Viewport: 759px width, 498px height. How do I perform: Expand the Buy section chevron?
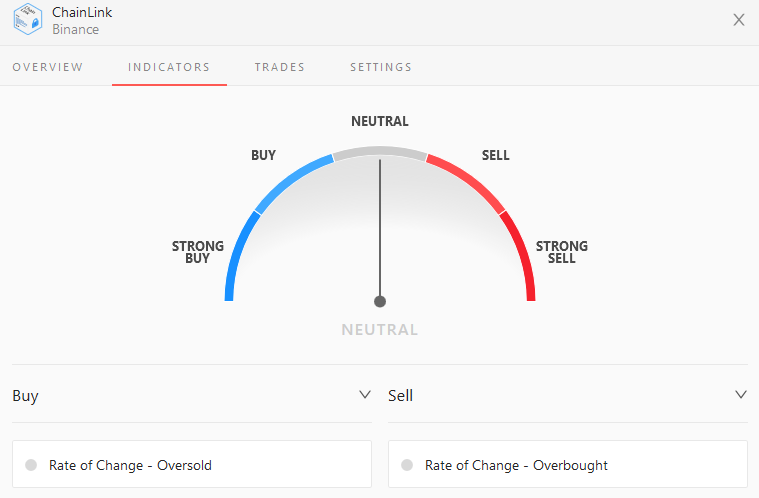click(365, 395)
